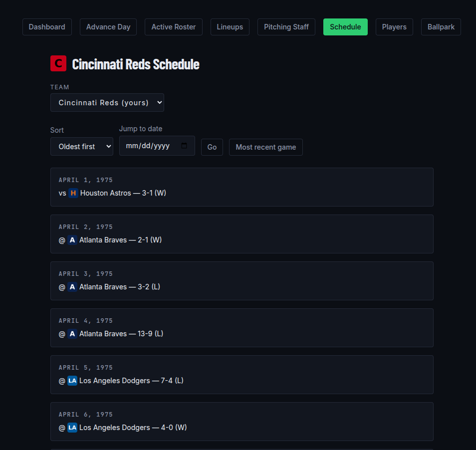The image size is (476, 450).
Task: Click Los Angeles Dodgers 4-0 (W) result
Action: 133,428
